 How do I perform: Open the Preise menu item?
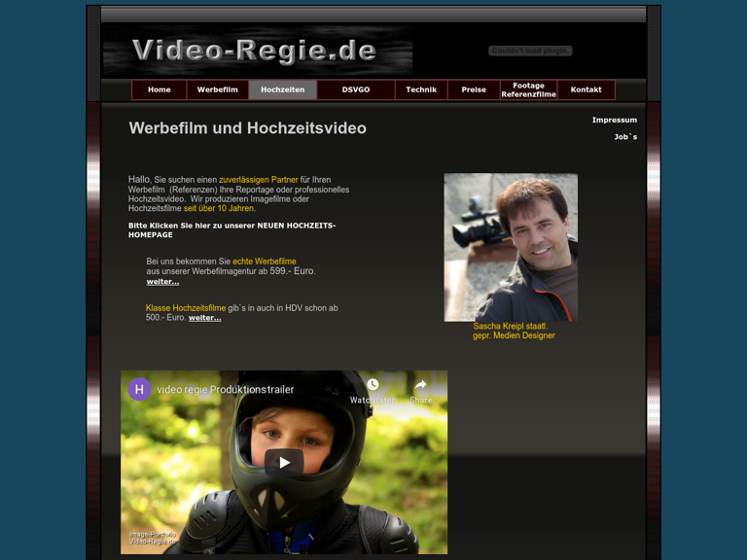click(x=474, y=89)
